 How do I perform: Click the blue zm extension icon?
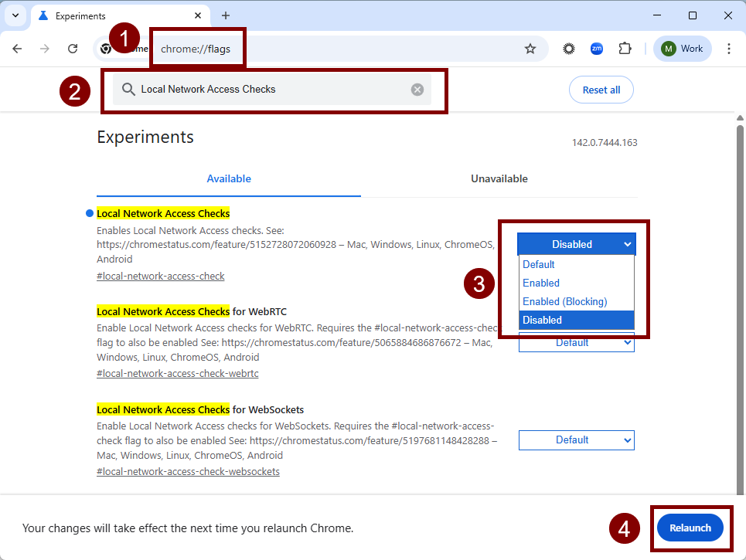[x=596, y=48]
